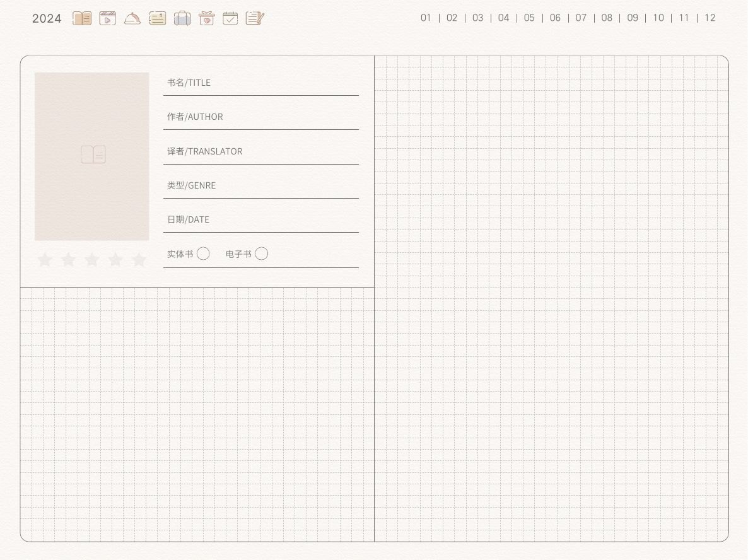
Task: Set the first rating star
Action: 45,259
